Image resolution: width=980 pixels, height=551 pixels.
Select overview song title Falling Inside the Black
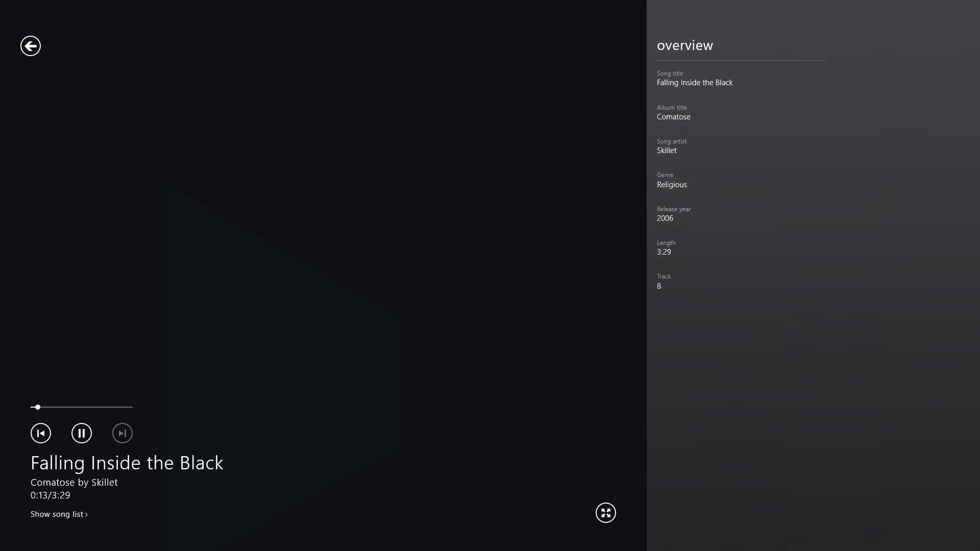(x=695, y=83)
